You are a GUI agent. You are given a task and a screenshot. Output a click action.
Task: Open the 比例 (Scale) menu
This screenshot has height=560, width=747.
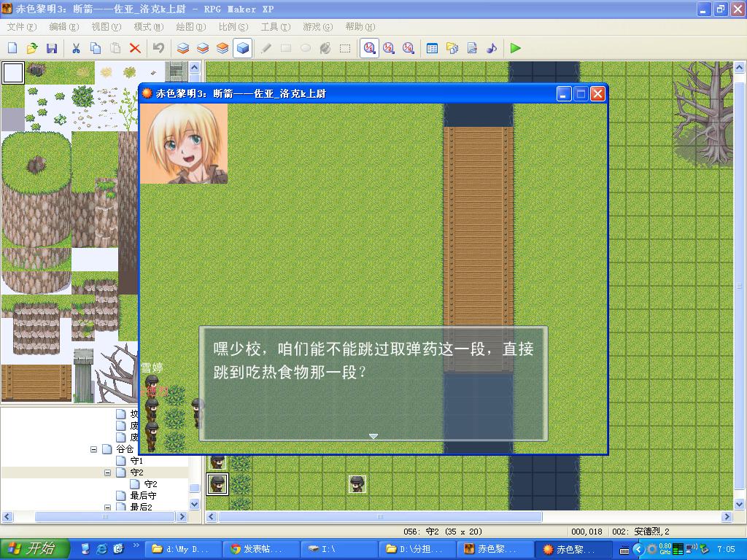point(233,27)
